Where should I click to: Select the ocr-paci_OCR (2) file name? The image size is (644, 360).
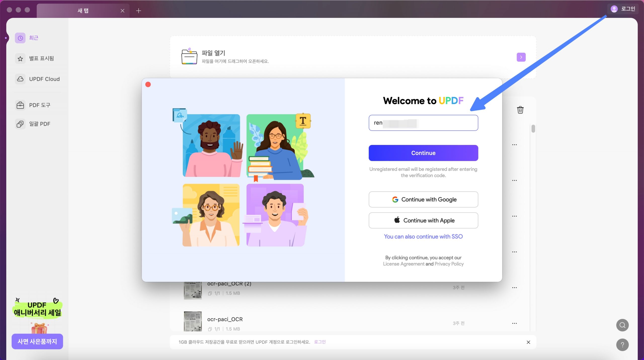click(x=229, y=284)
